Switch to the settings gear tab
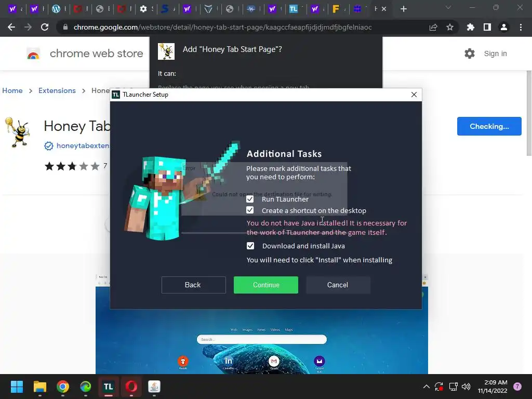Viewport: 532px width, 399px height. (143, 9)
